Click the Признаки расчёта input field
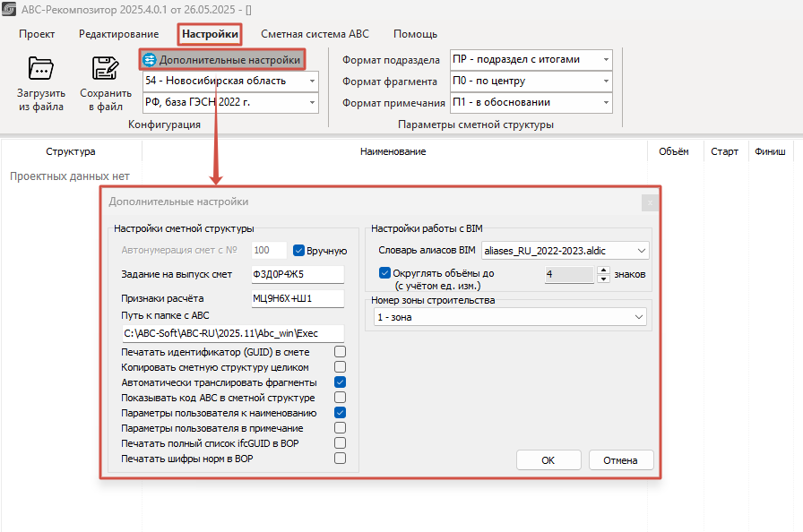This screenshot has height=532, width=803. pos(298,298)
